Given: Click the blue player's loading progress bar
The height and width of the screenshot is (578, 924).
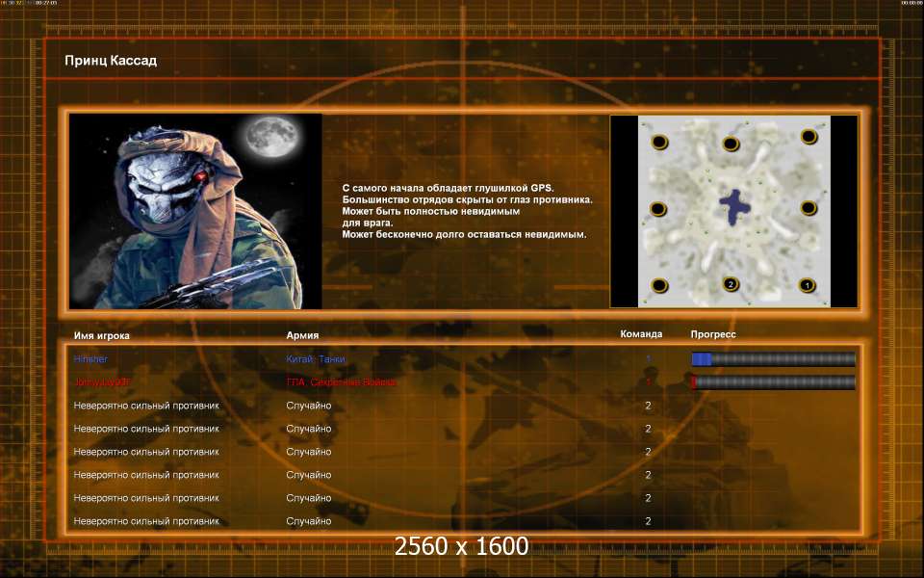Looking at the screenshot, I should (773, 358).
